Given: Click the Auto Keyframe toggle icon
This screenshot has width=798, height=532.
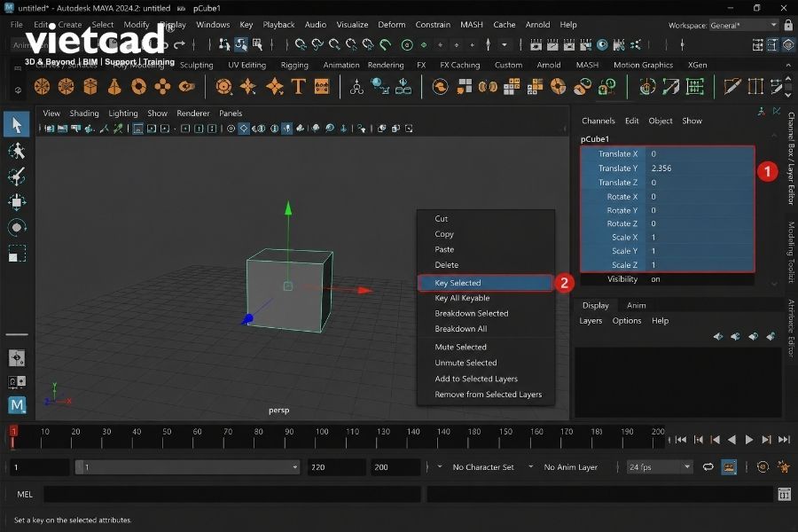Looking at the screenshot, I should coord(763,466).
